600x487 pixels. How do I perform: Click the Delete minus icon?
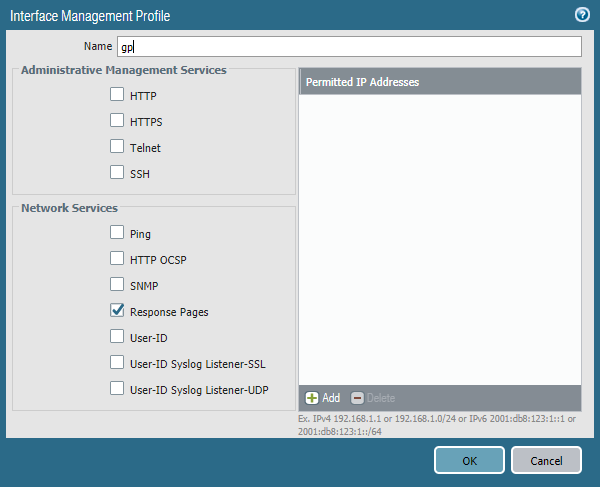pos(359,398)
